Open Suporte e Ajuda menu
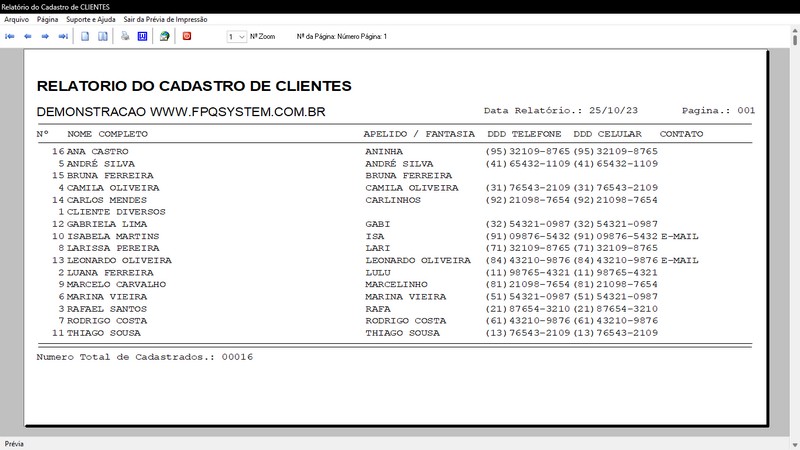Viewport: 800px width, 450px height. [91, 19]
